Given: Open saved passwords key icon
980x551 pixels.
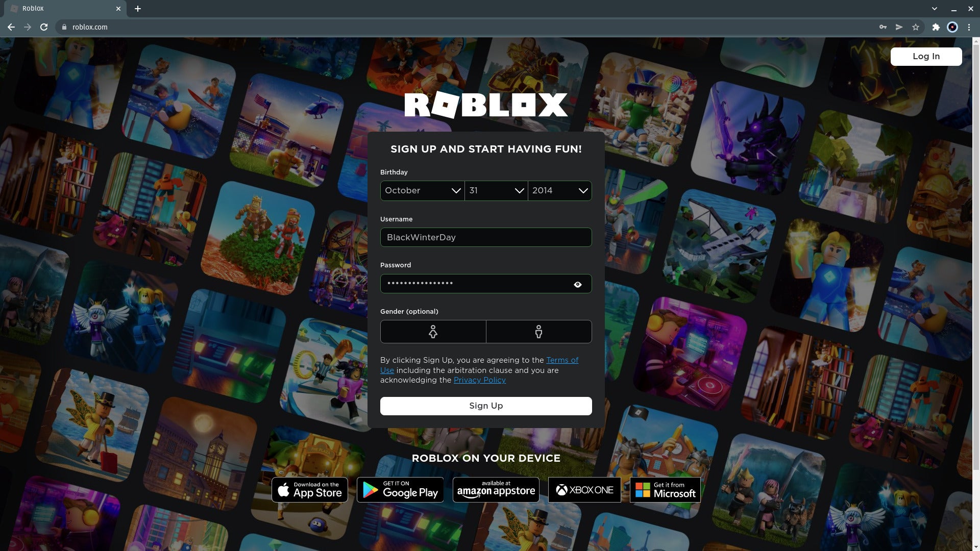Looking at the screenshot, I should coord(883,27).
